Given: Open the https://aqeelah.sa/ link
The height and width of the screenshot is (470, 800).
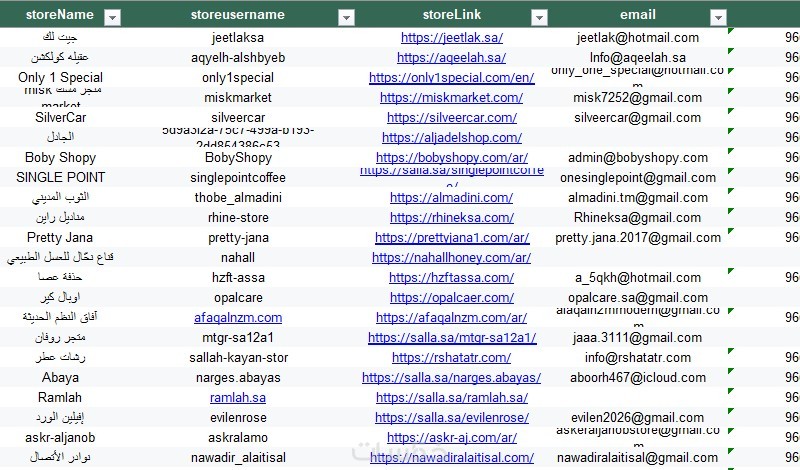Looking at the screenshot, I should click(452, 58).
